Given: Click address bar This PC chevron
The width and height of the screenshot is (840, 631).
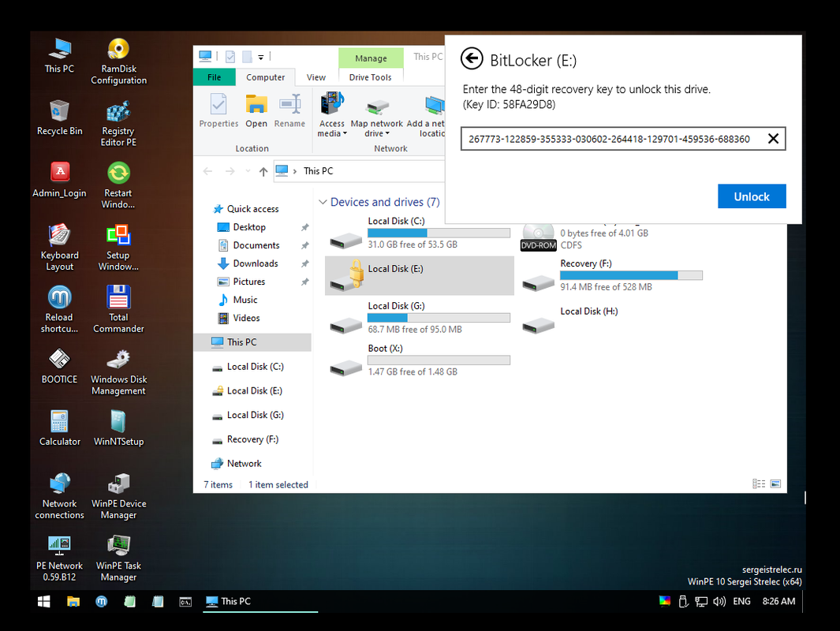Looking at the screenshot, I should click(295, 171).
